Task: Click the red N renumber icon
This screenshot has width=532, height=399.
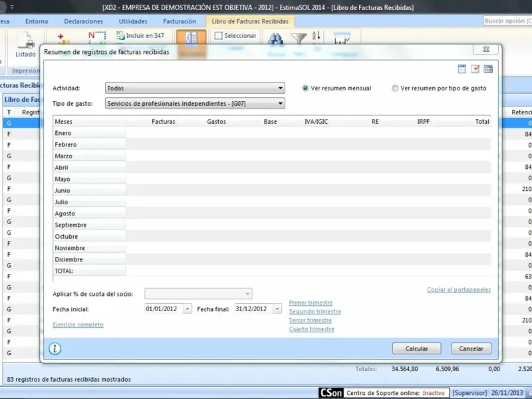Action: pyautogui.click(x=96, y=37)
